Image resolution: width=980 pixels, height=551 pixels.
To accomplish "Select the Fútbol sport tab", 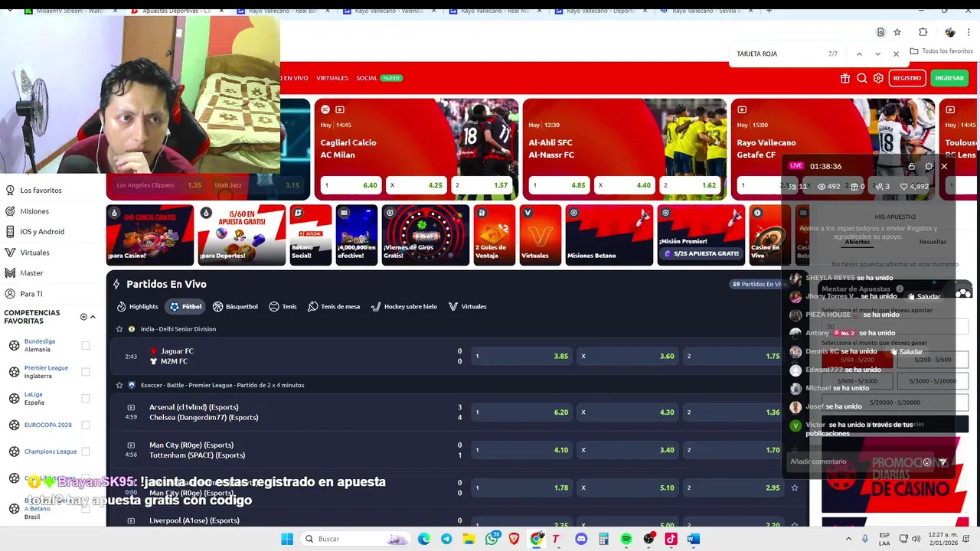I will (186, 307).
